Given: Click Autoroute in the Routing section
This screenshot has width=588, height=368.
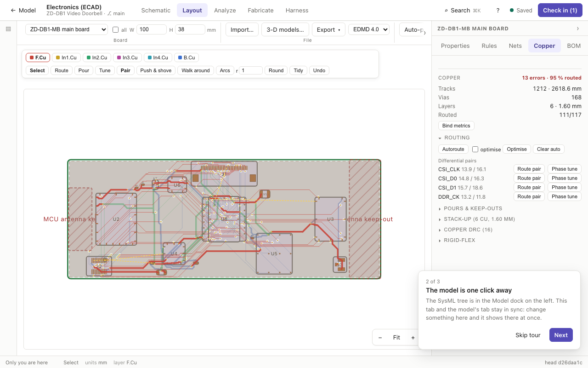Looking at the screenshot, I should tap(453, 149).
